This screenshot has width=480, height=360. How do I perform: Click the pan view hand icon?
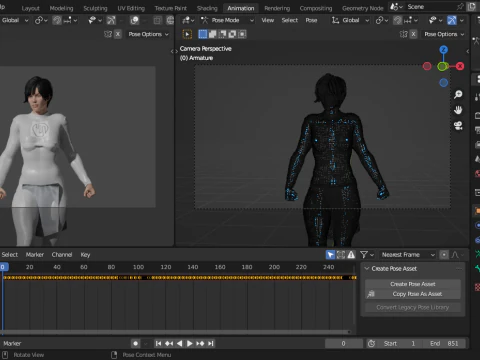[458, 110]
